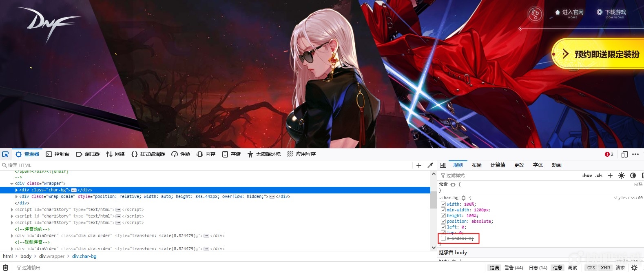Open the style.css:60 source link
This screenshot has height=273, width=644.
628,198
